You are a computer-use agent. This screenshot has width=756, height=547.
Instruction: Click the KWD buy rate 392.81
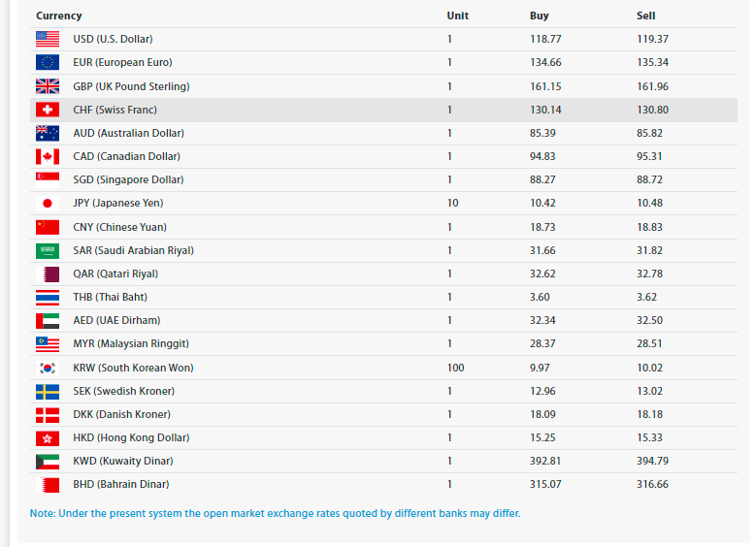[548, 461]
